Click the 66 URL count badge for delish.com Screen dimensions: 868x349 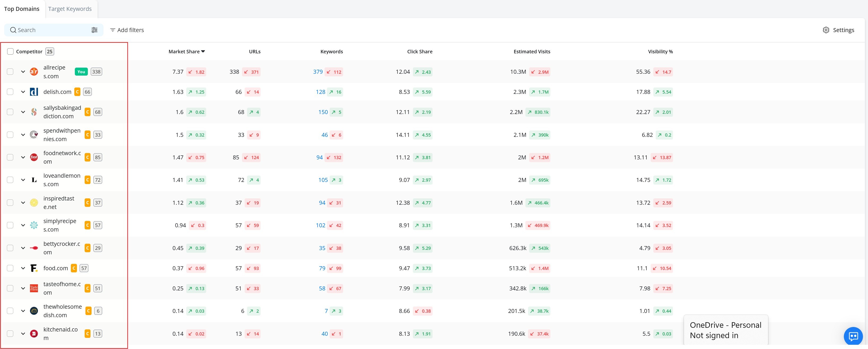(87, 92)
